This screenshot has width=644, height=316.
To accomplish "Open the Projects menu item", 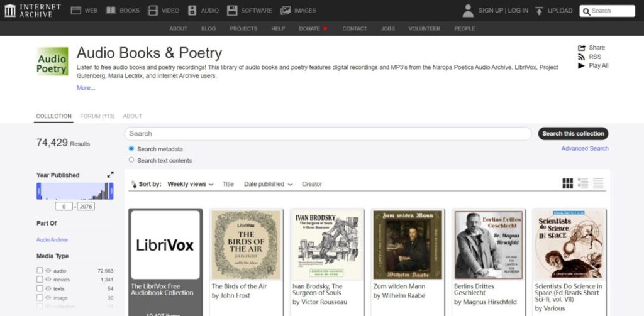I will [243, 29].
